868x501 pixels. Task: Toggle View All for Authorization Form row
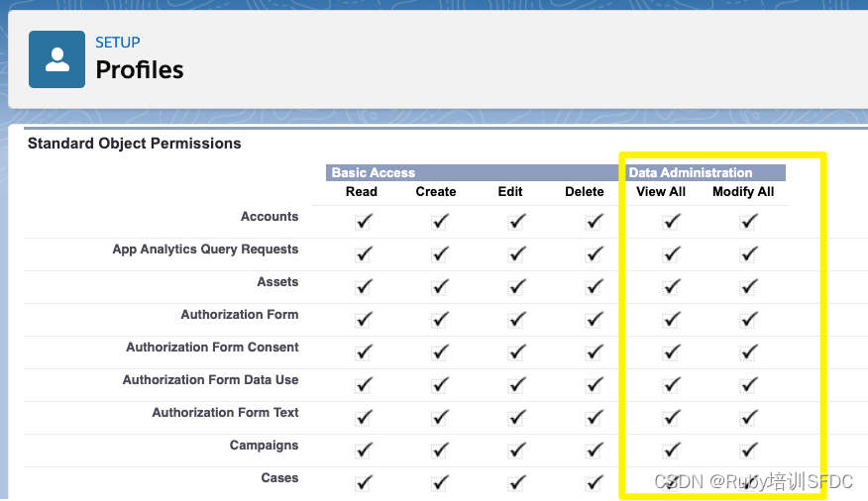point(671,320)
